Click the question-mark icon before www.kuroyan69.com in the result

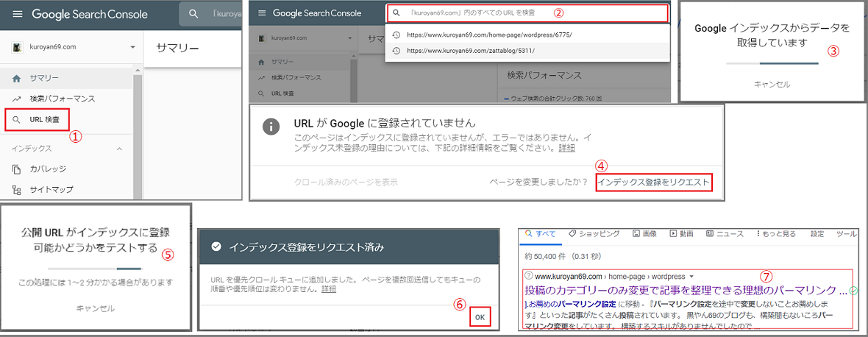[x=528, y=276]
